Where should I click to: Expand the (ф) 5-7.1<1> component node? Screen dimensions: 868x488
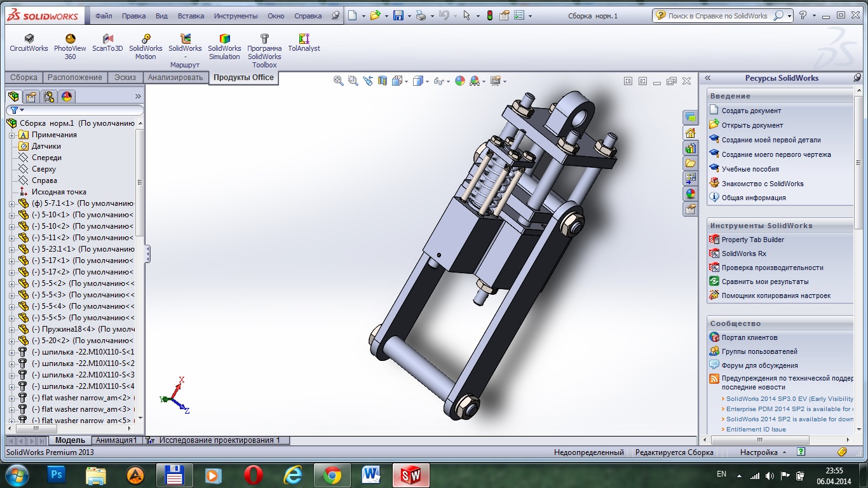tap(11, 203)
